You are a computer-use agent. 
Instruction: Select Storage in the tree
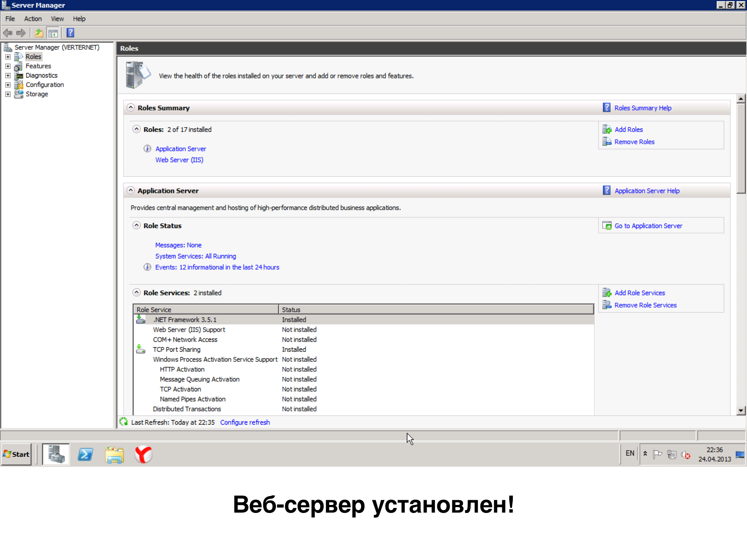click(37, 94)
